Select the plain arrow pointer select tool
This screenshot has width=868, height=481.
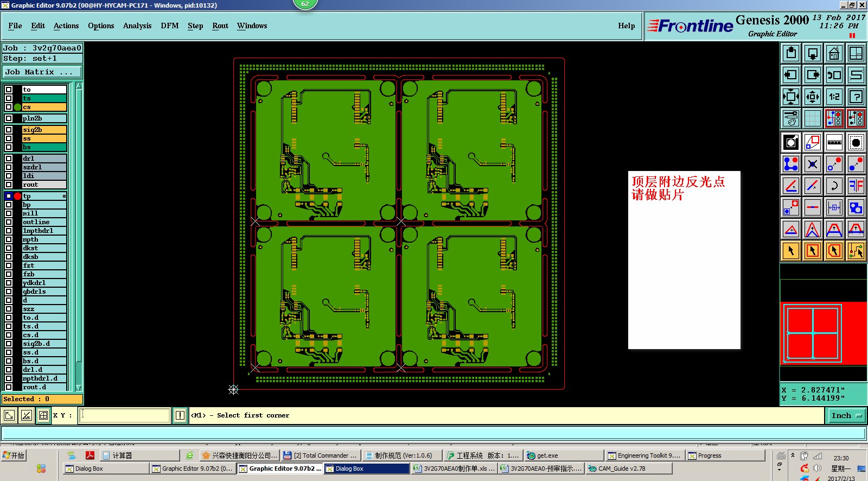point(791,251)
